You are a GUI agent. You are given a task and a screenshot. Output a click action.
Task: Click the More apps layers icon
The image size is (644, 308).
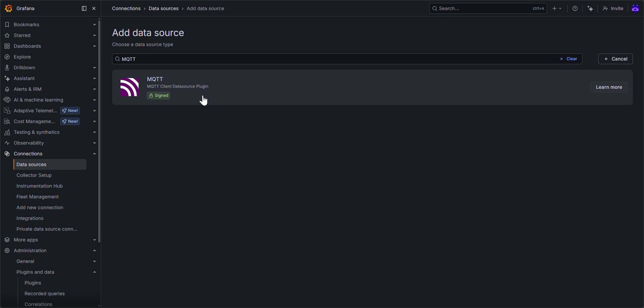(x=7, y=240)
